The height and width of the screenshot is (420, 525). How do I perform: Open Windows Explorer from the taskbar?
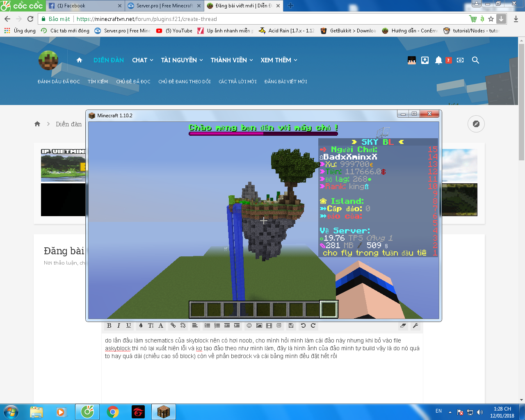pyautogui.click(x=37, y=412)
